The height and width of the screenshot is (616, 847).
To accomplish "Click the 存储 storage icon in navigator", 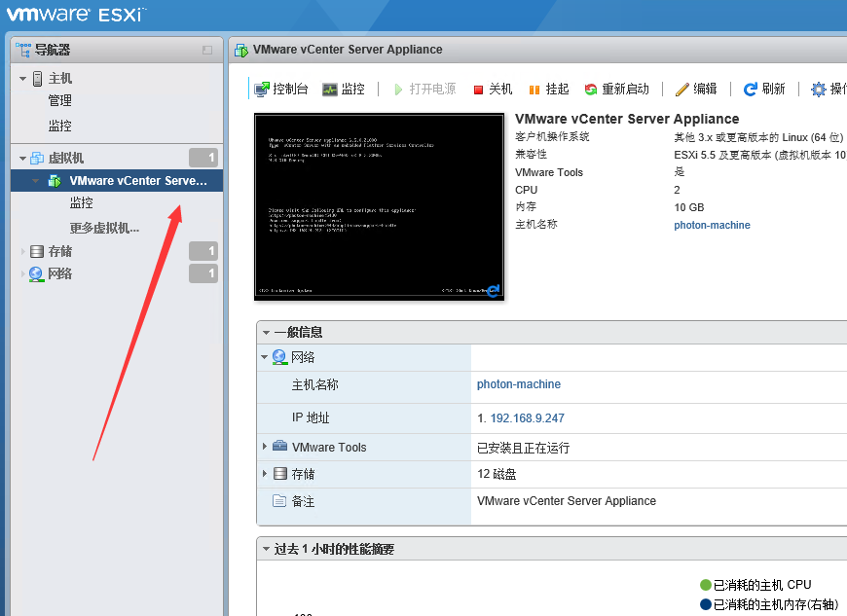I will pyautogui.click(x=37, y=252).
